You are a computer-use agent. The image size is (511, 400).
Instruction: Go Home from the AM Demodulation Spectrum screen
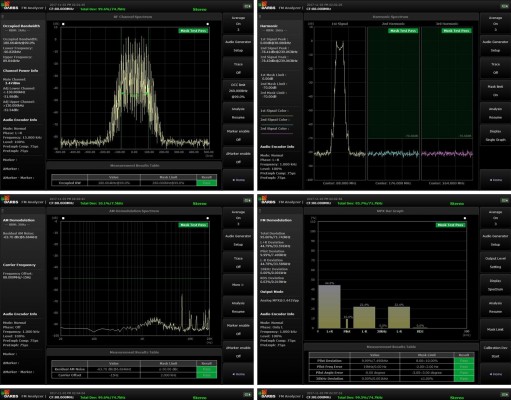click(238, 374)
